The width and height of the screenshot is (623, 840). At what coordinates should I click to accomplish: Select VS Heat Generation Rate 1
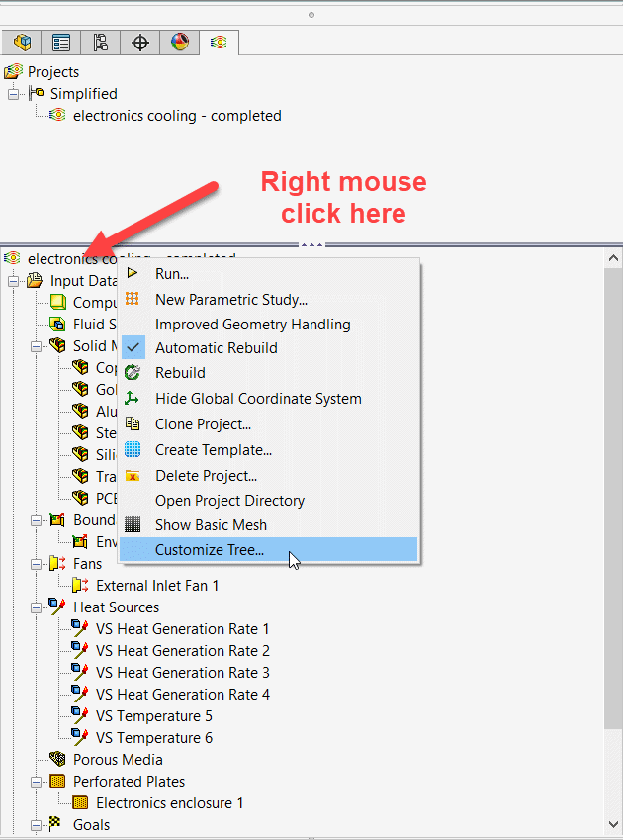[x=183, y=629]
